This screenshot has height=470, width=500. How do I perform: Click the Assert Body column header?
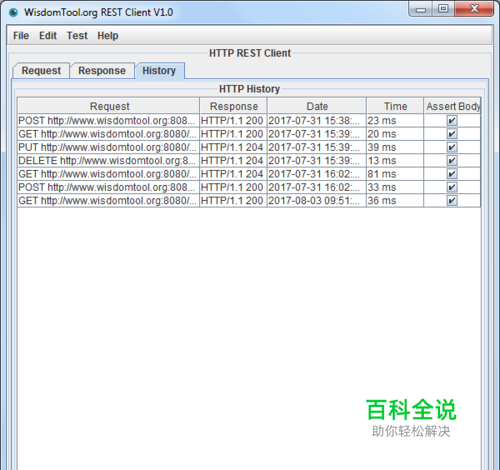(452, 106)
